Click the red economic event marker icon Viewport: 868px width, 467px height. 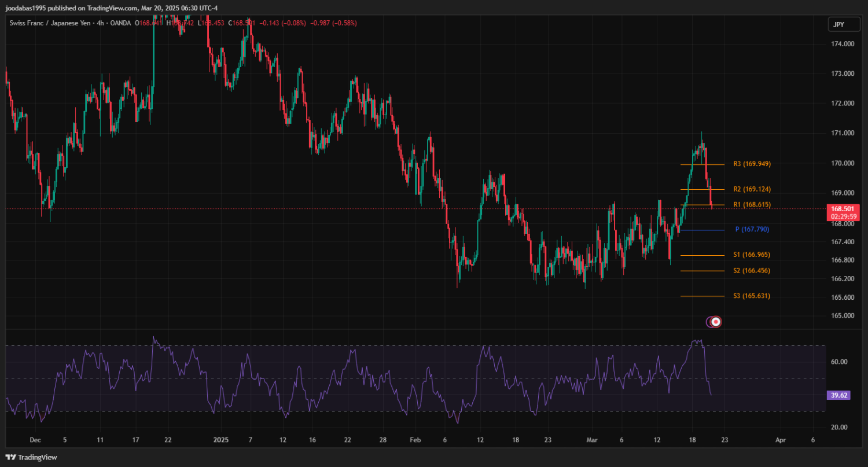pos(716,321)
